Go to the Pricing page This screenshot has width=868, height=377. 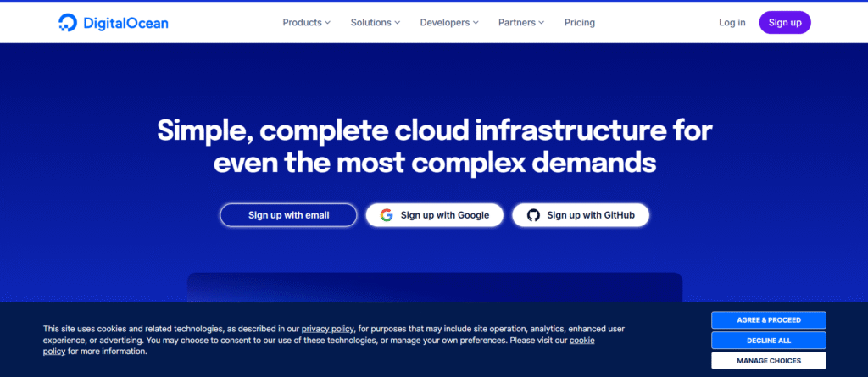(580, 23)
